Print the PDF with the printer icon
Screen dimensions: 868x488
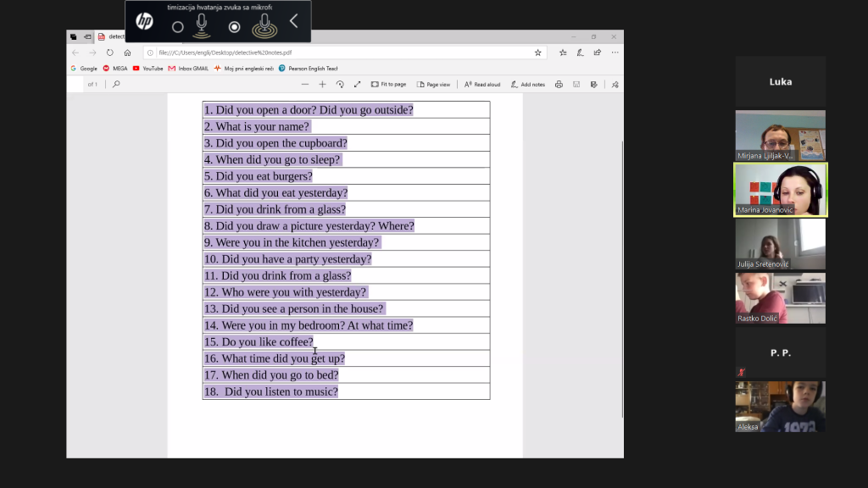point(559,84)
